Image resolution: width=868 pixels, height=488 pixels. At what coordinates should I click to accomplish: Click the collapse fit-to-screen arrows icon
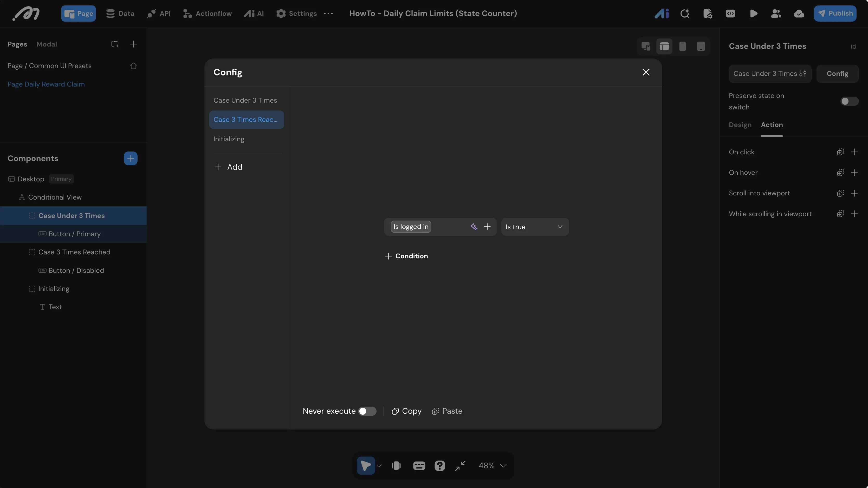click(460, 465)
